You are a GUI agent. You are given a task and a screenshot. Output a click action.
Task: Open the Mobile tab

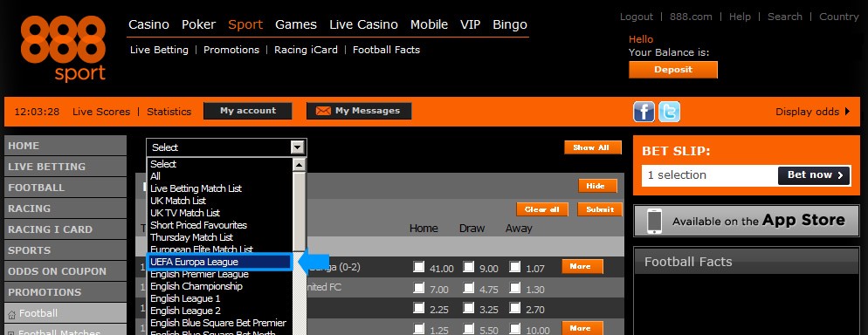tap(429, 25)
